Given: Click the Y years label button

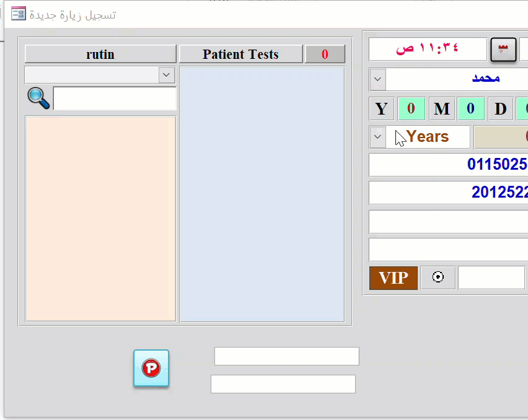Looking at the screenshot, I should 382,108.
